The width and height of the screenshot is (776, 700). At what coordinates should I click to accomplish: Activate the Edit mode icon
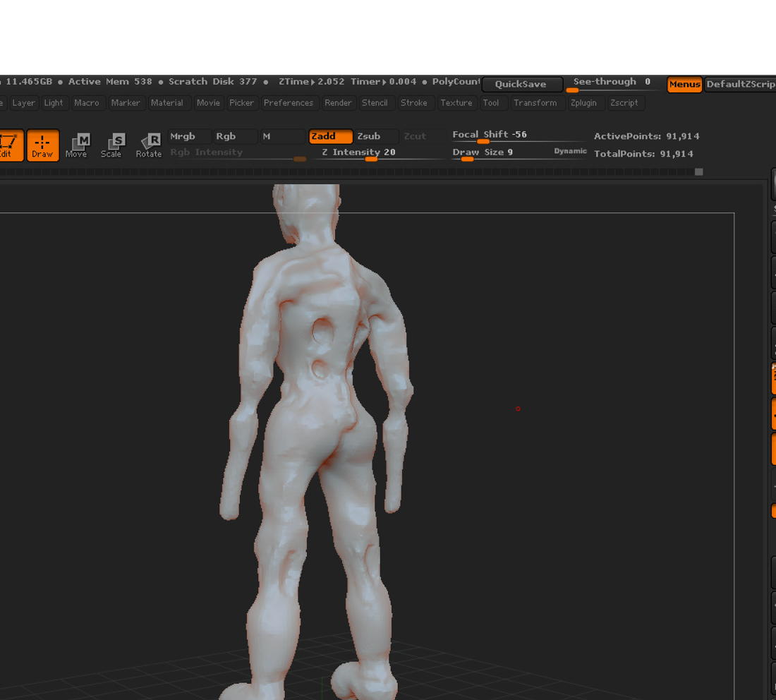11,145
